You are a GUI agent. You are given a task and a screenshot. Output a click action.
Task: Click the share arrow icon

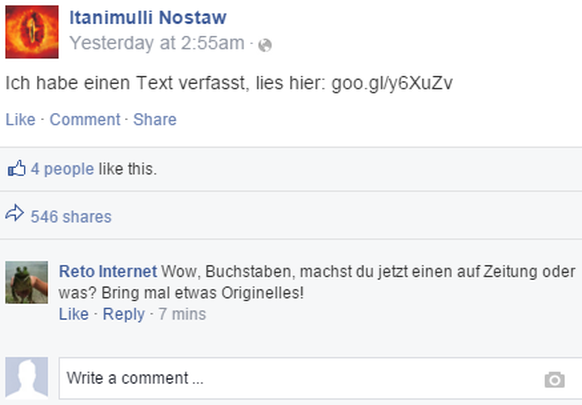[x=14, y=213]
